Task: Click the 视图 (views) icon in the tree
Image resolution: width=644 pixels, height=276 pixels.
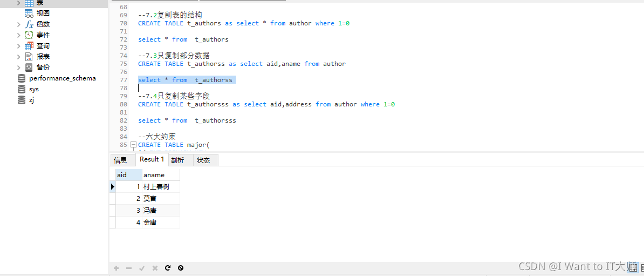Action: tap(29, 14)
